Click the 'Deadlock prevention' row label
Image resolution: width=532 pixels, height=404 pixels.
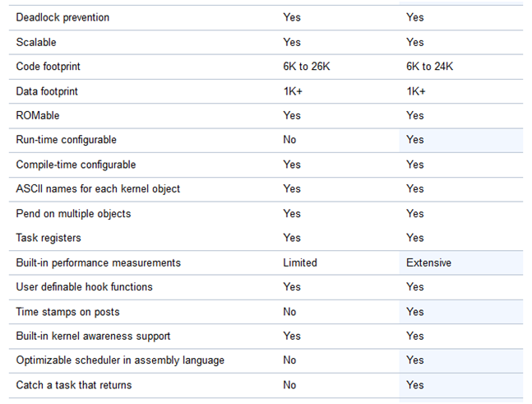62,17
